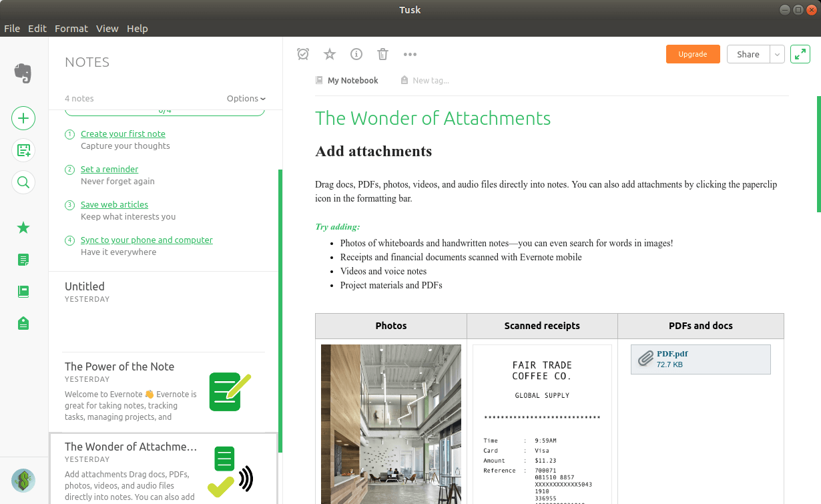Add note to shortcuts with star icon
This screenshot has width=821, height=504.
(x=330, y=54)
